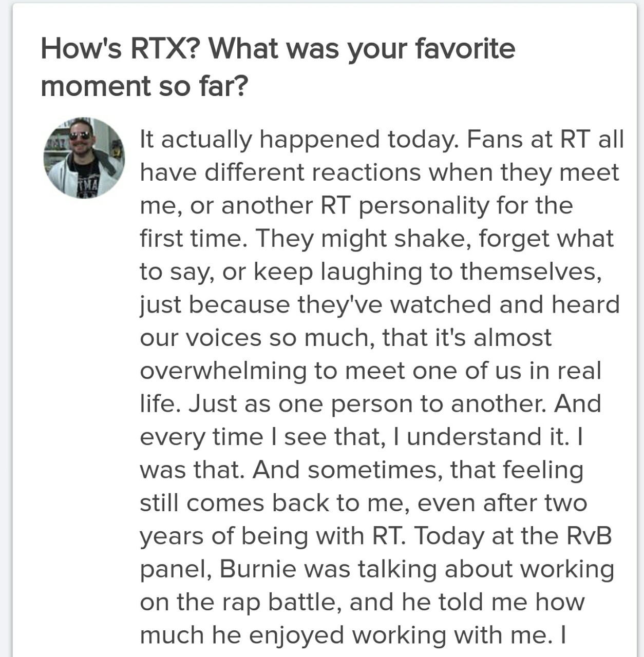Tap the 'still comes back to me' phrase
The image size is (644, 657).
pos(274,503)
